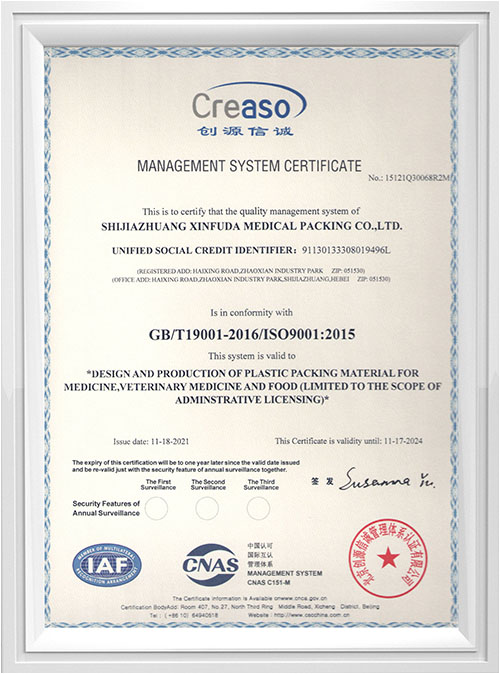Screen dimensions: 500x674
Task: Click the Security Features of Annual Surveillance label
Action: pos(106,508)
